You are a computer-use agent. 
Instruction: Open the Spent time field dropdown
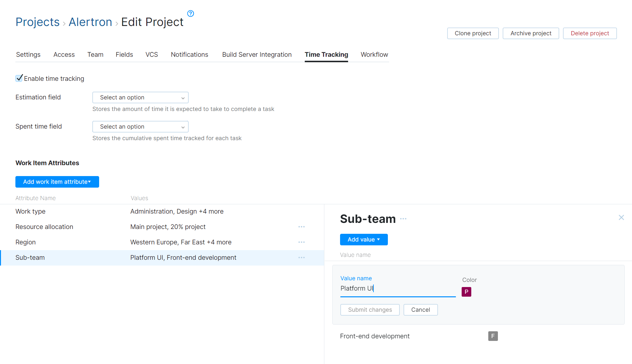140,126
